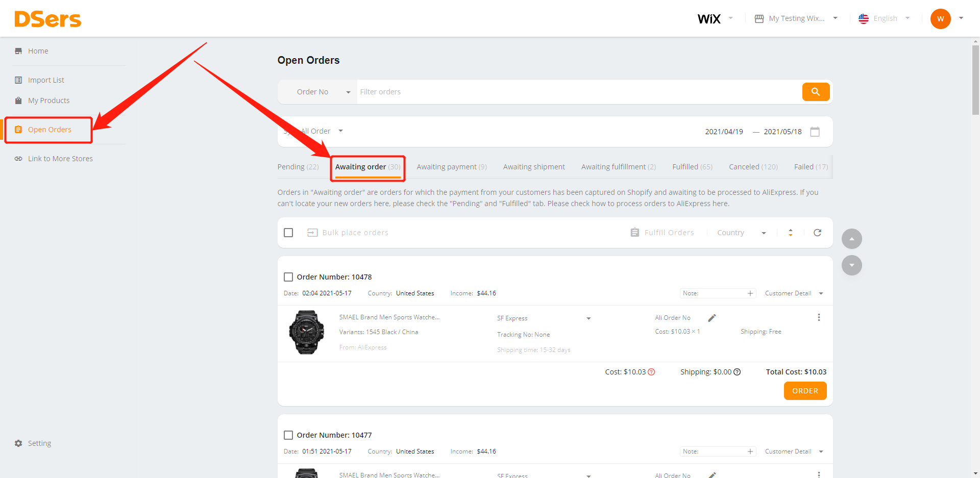980x478 pixels.
Task: Open SF Express shipping method dropdown for 10478
Action: (x=544, y=318)
